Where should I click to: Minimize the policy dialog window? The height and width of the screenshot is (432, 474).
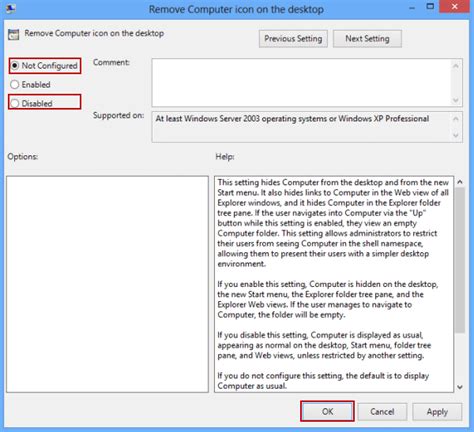point(412,7)
